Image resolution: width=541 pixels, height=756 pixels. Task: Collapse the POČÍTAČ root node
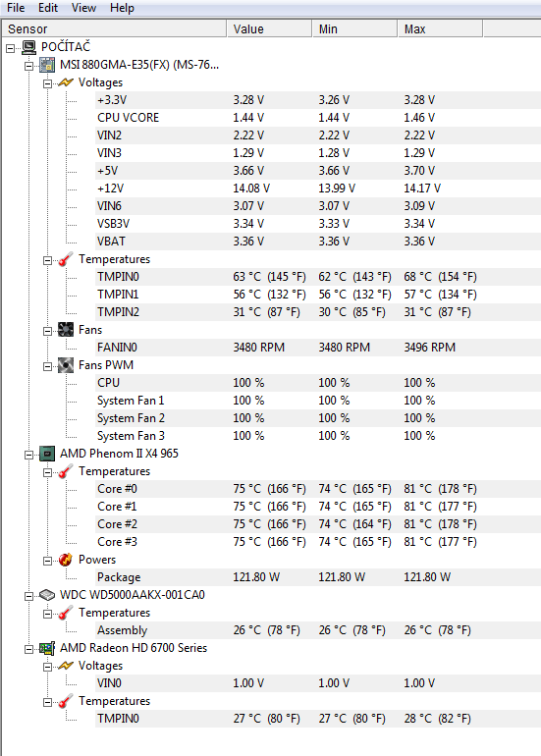(x=11, y=48)
